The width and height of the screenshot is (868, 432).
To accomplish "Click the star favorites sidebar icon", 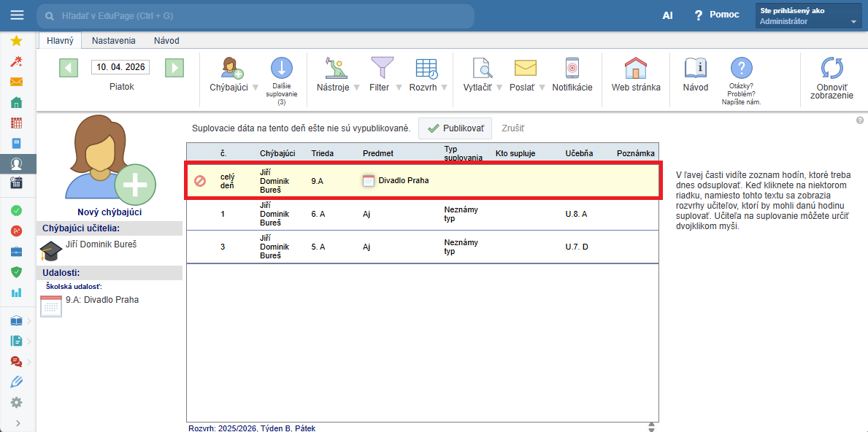I will point(16,41).
